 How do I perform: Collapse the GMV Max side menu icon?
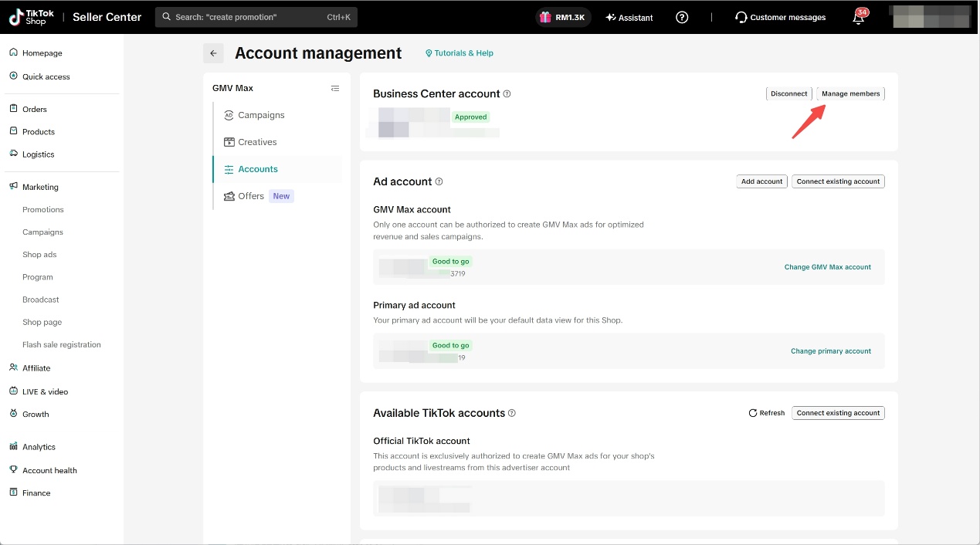(335, 88)
